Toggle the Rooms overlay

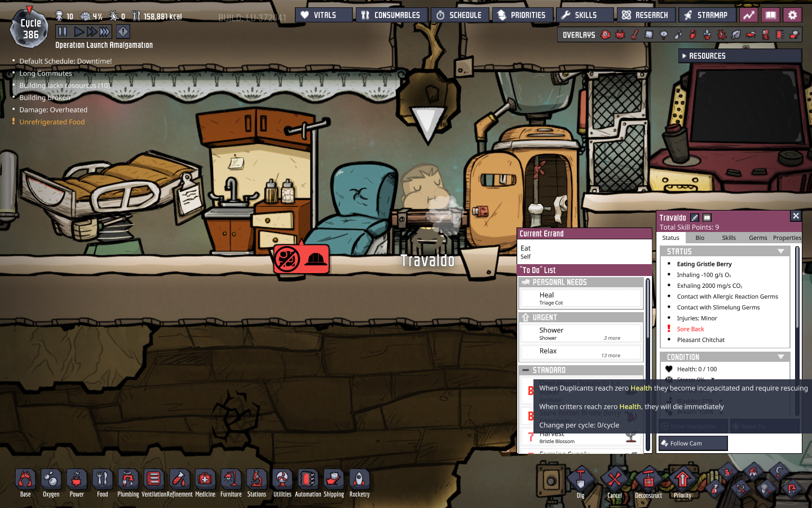point(751,35)
